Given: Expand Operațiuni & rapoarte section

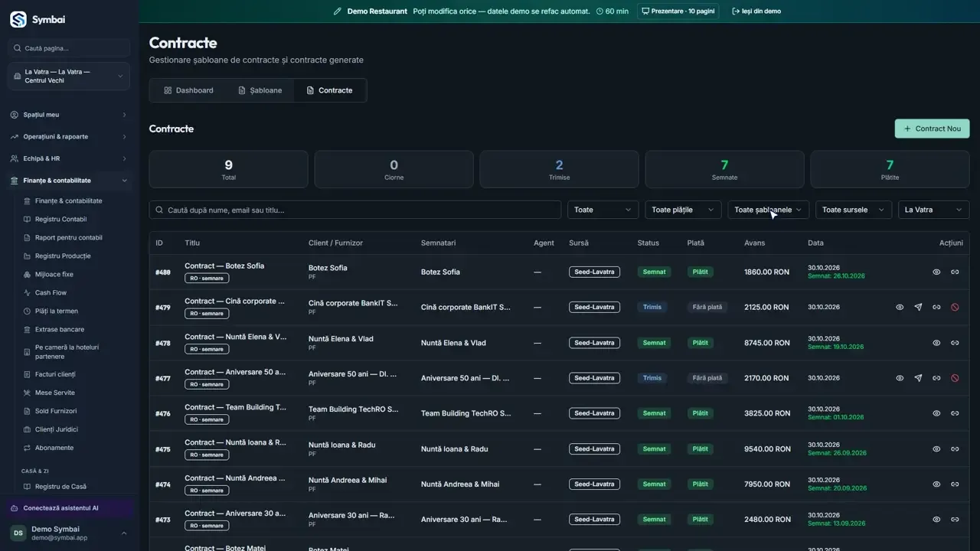Looking at the screenshot, I should tap(69, 137).
